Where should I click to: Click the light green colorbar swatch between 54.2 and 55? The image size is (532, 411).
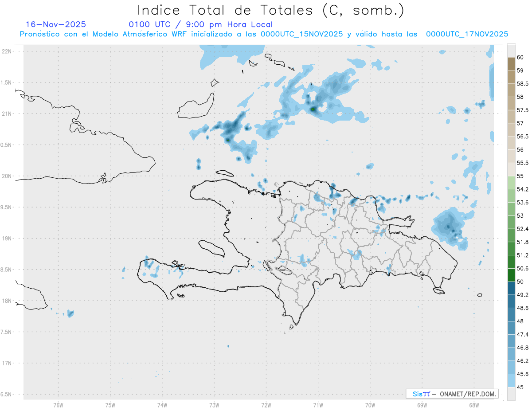point(511,183)
